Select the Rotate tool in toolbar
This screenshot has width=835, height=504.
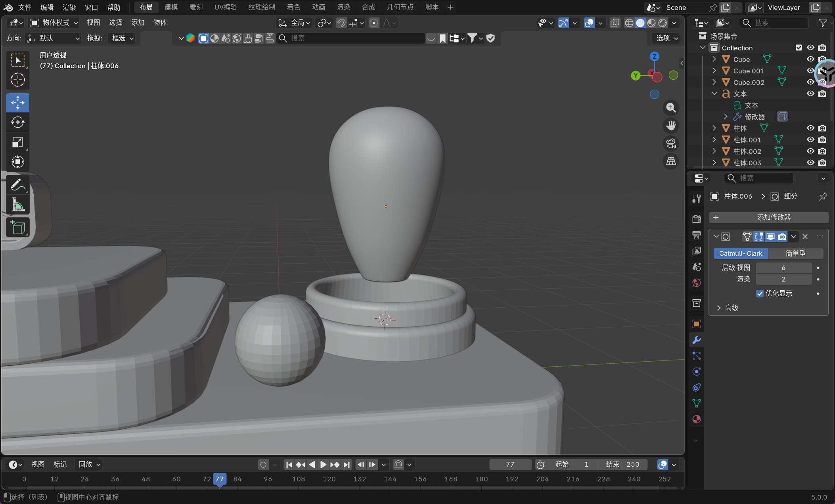(x=17, y=123)
